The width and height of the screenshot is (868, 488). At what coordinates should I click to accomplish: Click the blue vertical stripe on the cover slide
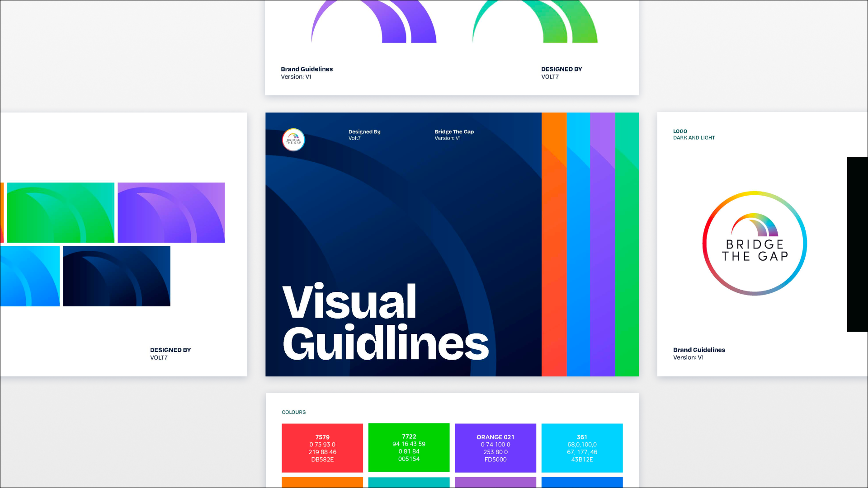(578, 244)
